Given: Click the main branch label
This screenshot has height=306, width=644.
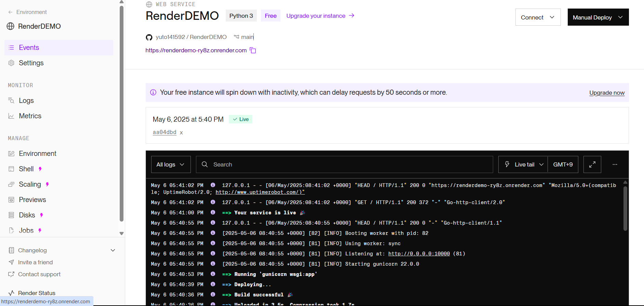Looking at the screenshot, I should 247,37.
